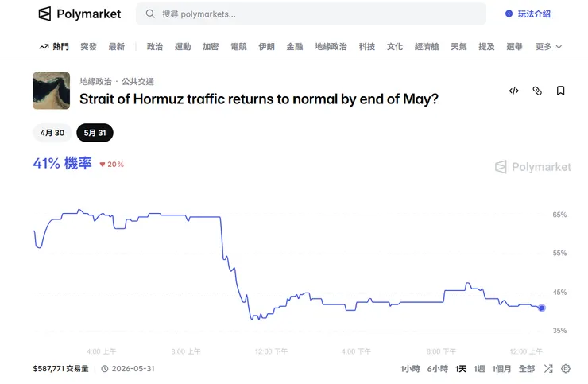Bookmark this Hormuz market
The height and width of the screenshot is (384, 588).
point(560,91)
